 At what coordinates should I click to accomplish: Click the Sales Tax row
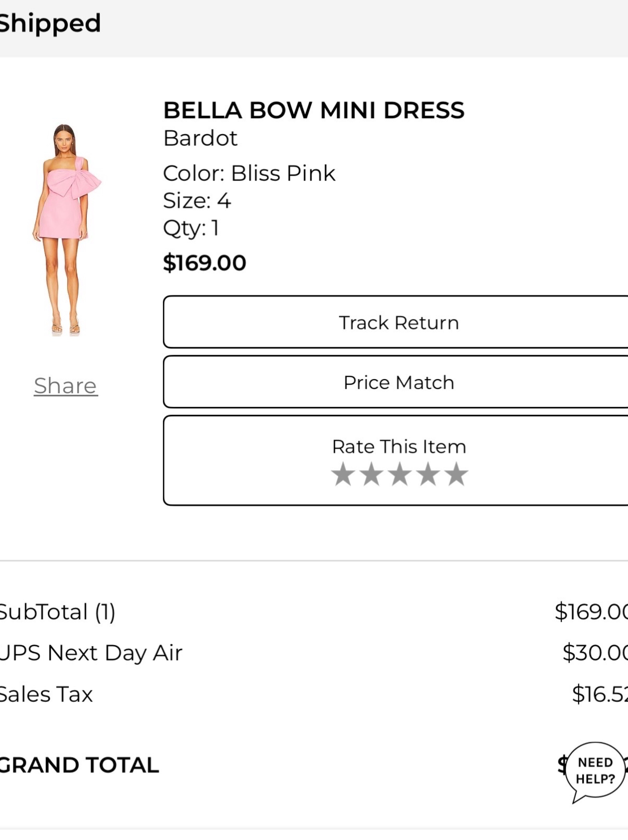point(314,694)
